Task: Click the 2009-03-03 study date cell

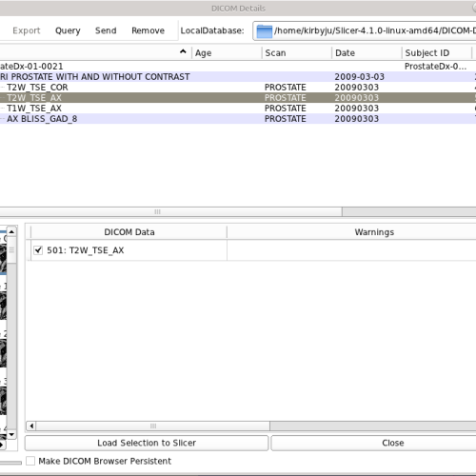Action: (x=359, y=77)
